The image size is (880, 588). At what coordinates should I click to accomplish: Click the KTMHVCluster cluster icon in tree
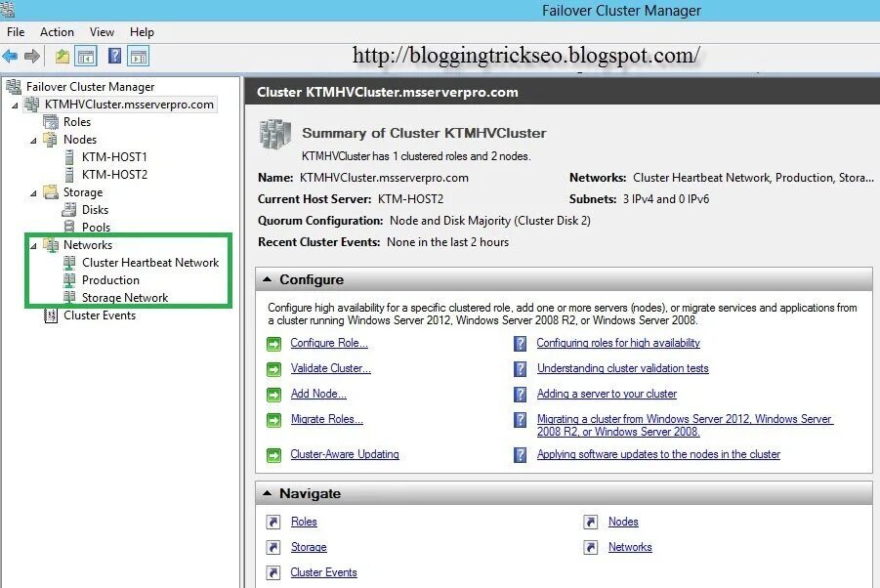pos(32,105)
